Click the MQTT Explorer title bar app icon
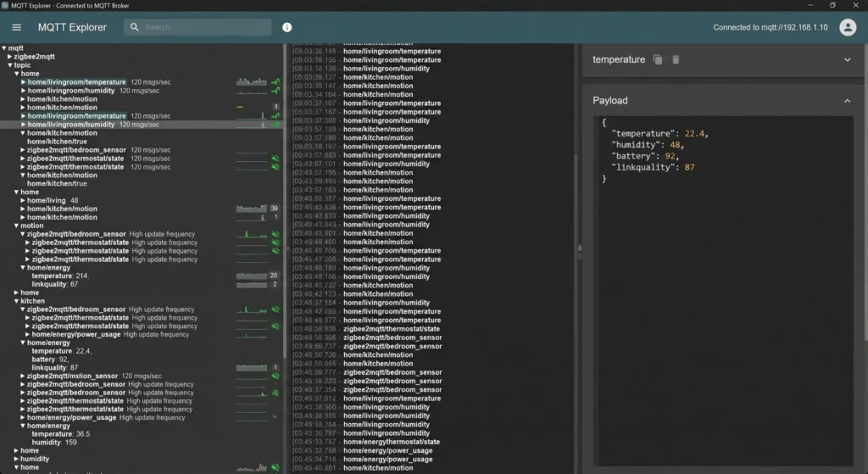Screen dimensions: 868x474 (5, 6)
